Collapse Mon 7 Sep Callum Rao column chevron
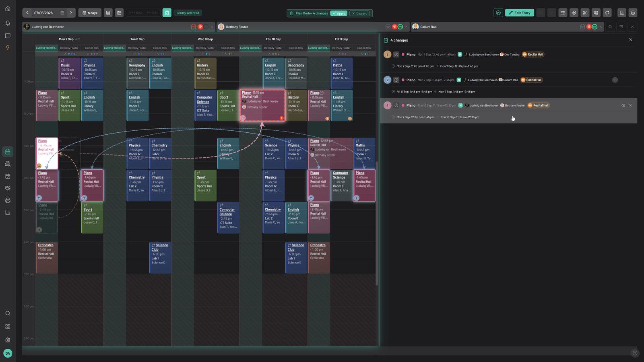 coord(88,54)
